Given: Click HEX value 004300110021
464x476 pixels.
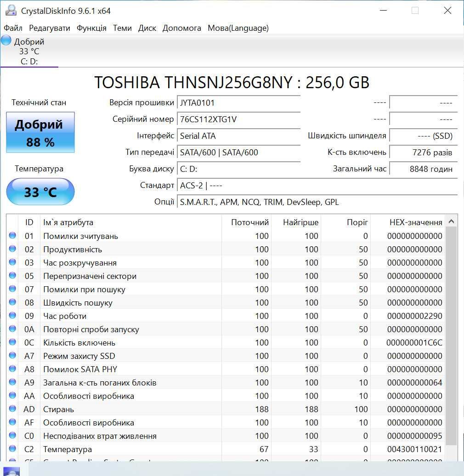Looking at the screenshot, I should tap(414, 449).
